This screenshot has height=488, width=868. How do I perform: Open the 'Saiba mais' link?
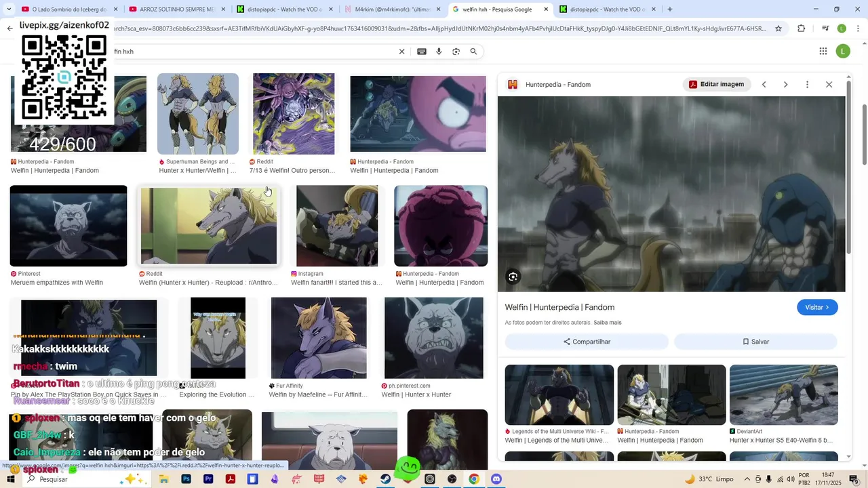[x=608, y=323]
